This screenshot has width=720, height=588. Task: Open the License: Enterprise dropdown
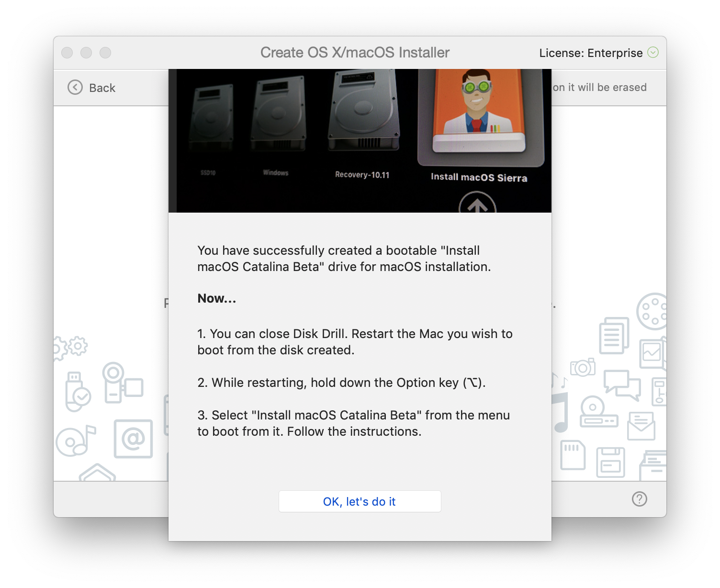tap(591, 53)
